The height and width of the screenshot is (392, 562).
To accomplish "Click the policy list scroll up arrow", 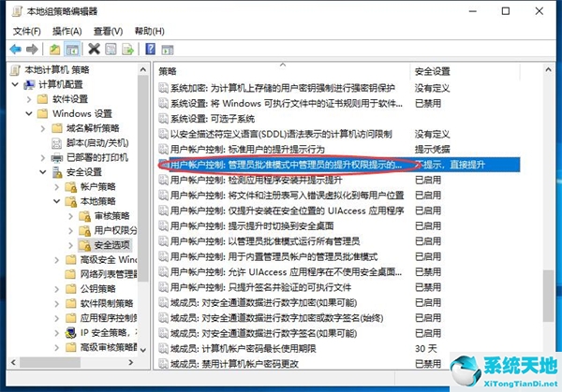I will [548, 70].
